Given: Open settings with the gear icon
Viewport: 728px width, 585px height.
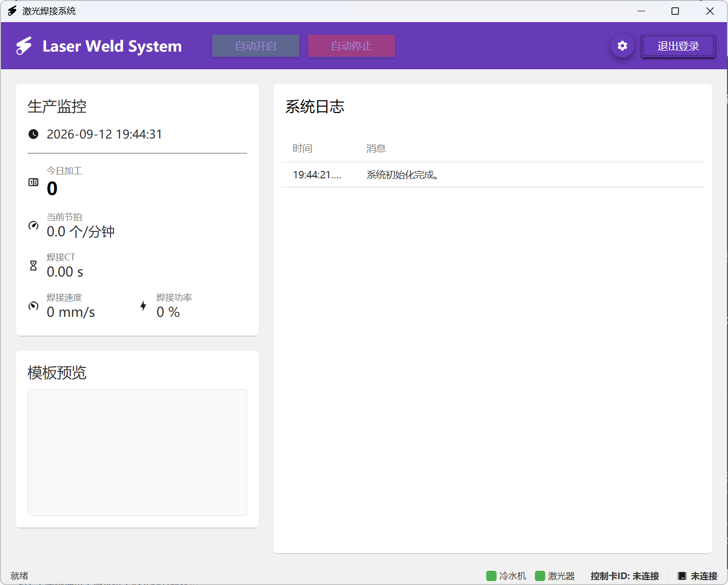Looking at the screenshot, I should tap(622, 46).
